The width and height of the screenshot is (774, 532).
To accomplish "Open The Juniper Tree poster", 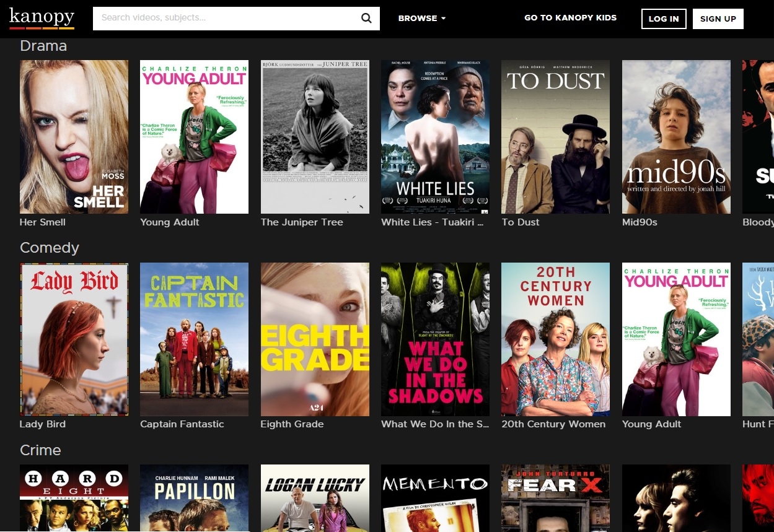I will pyautogui.click(x=315, y=136).
